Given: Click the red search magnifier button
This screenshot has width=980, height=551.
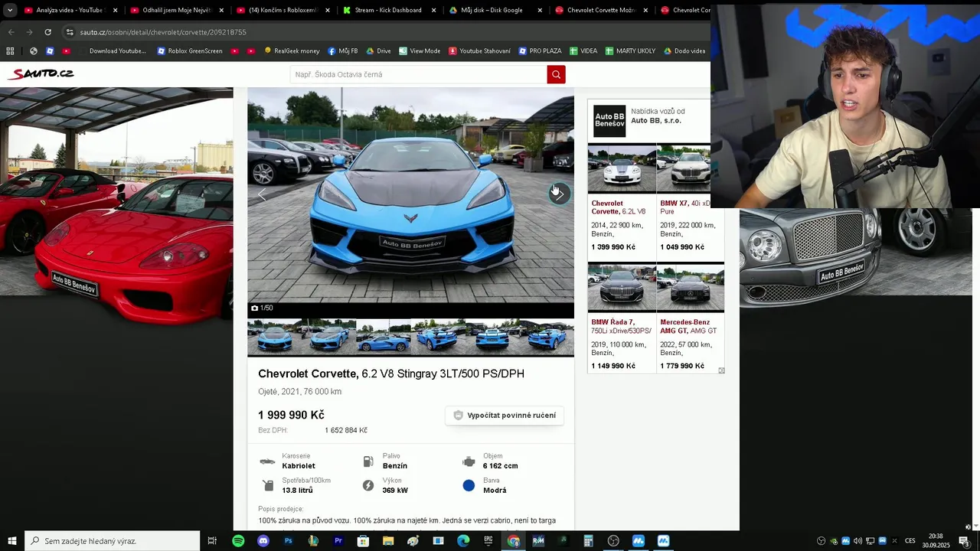Looking at the screenshot, I should (556, 74).
